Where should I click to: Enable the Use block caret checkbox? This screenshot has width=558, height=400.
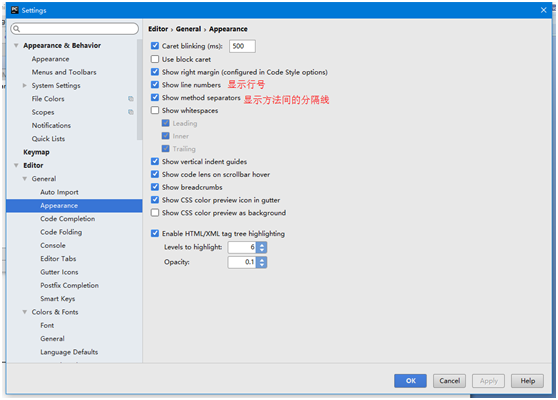pyautogui.click(x=155, y=59)
